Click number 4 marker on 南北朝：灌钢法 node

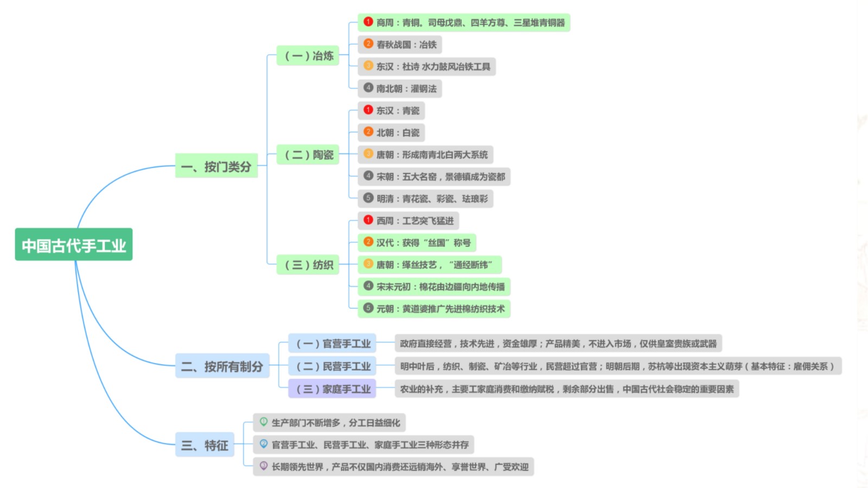click(368, 87)
